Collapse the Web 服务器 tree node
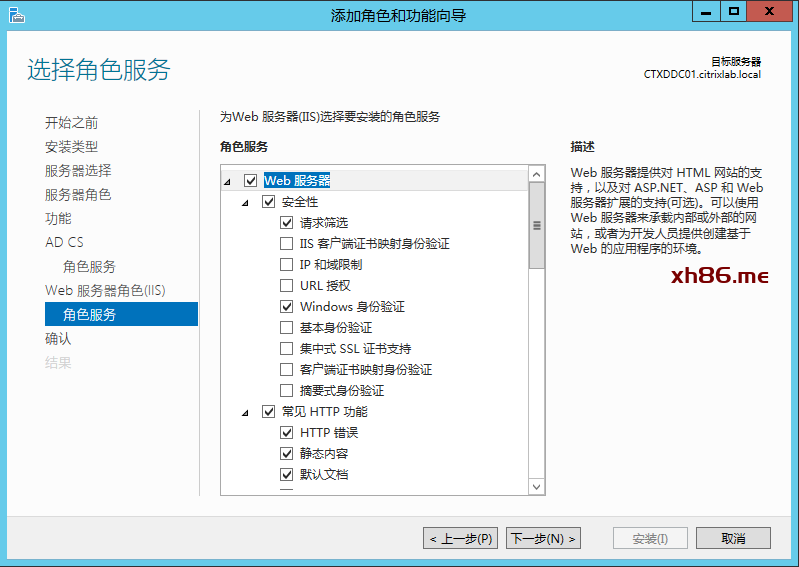This screenshot has height=567, width=799. tap(227, 182)
